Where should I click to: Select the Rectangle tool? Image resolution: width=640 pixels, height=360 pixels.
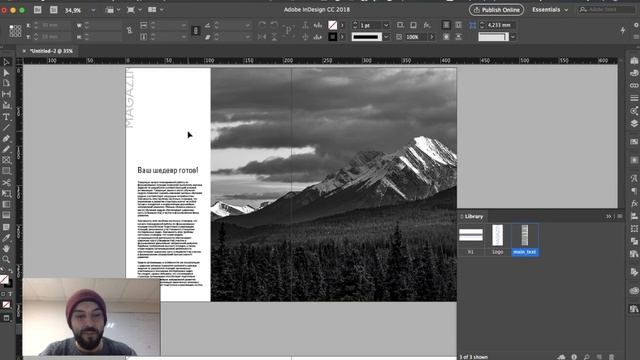click(6, 171)
